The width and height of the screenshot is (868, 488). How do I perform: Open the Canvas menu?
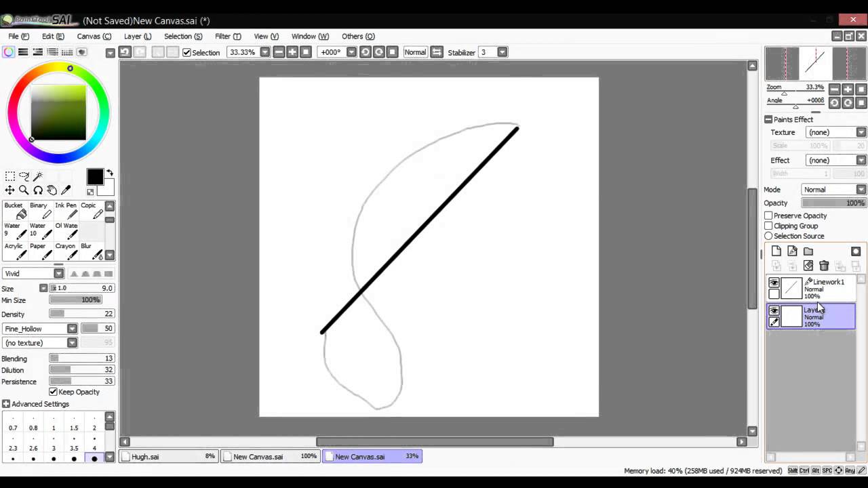(x=94, y=37)
